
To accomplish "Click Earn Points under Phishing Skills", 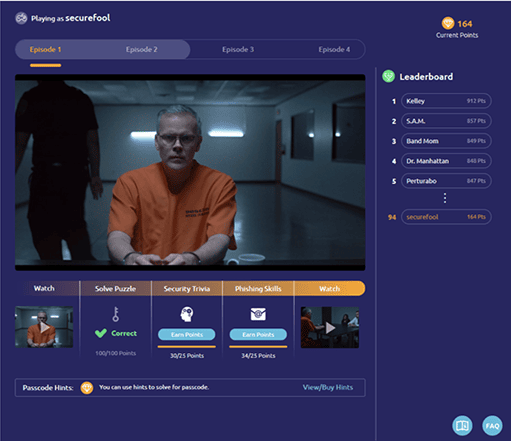I will coord(258,334).
